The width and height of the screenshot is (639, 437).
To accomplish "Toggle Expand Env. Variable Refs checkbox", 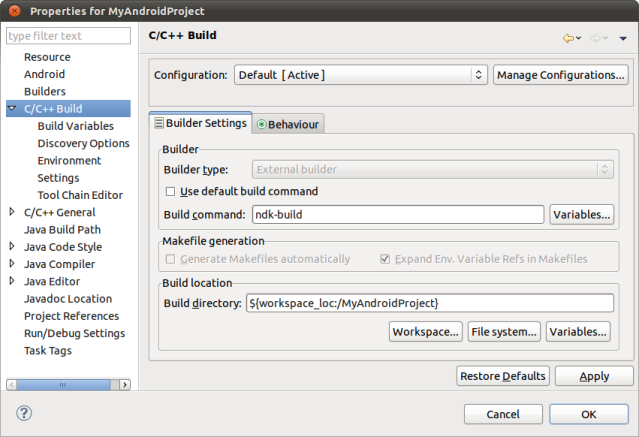I will (385, 259).
